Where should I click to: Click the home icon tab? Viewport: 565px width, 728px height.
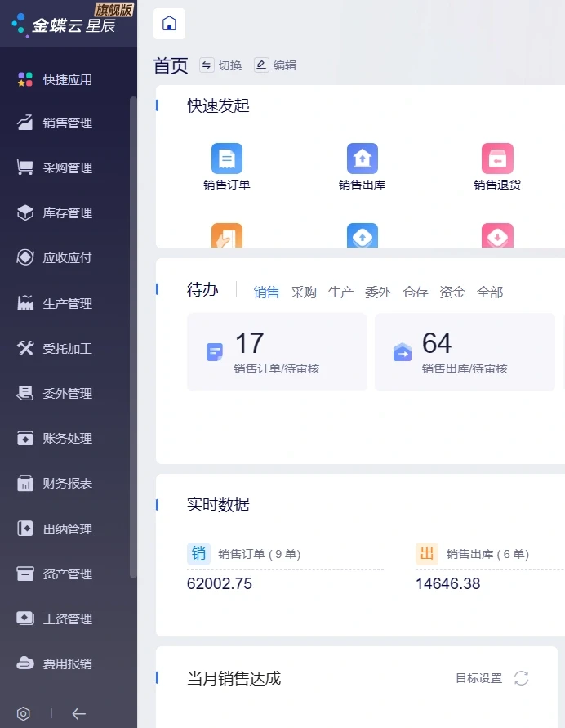(x=169, y=24)
